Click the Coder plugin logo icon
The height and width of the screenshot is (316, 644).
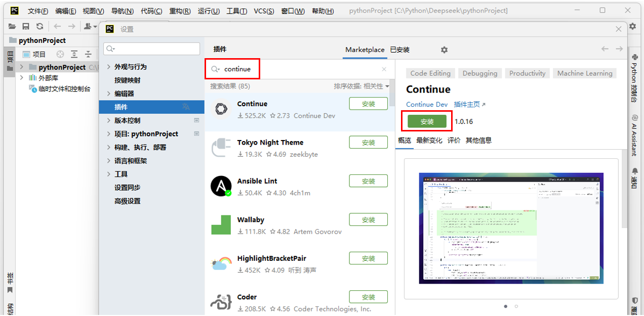(221, 302)
